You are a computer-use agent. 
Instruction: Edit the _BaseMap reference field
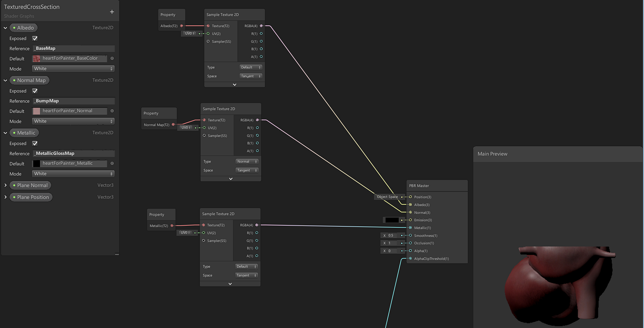pos(73,48)
